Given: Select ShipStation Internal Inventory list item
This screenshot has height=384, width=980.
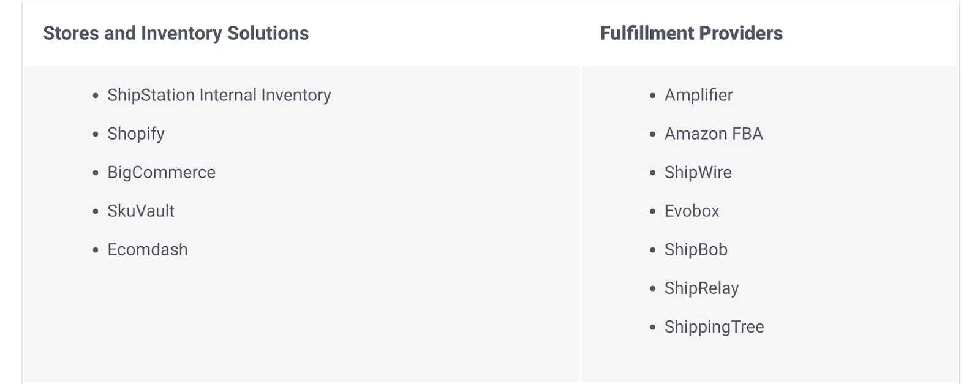Looking at the screenshot, I should point(219,95).
